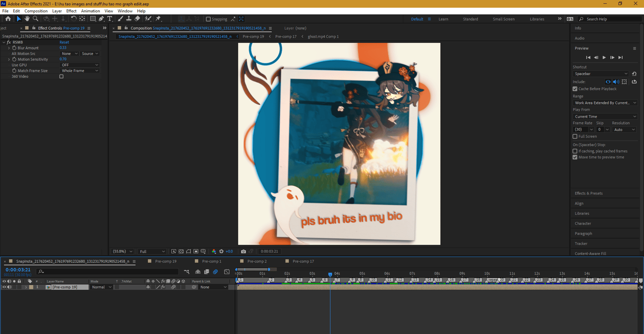Open the Graph Editor in the timeline
Viewport: 644px width, 334px height.
pos(227,272)
